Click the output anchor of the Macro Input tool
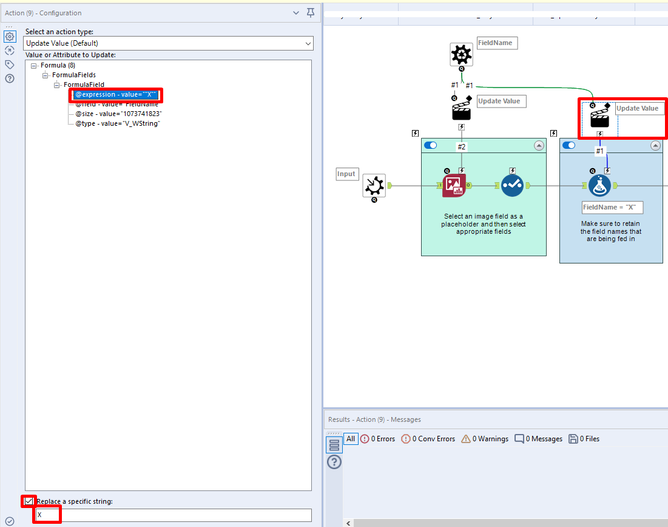Image resolution: width=668 pixels, height=527 pixels. click(390, 186)
